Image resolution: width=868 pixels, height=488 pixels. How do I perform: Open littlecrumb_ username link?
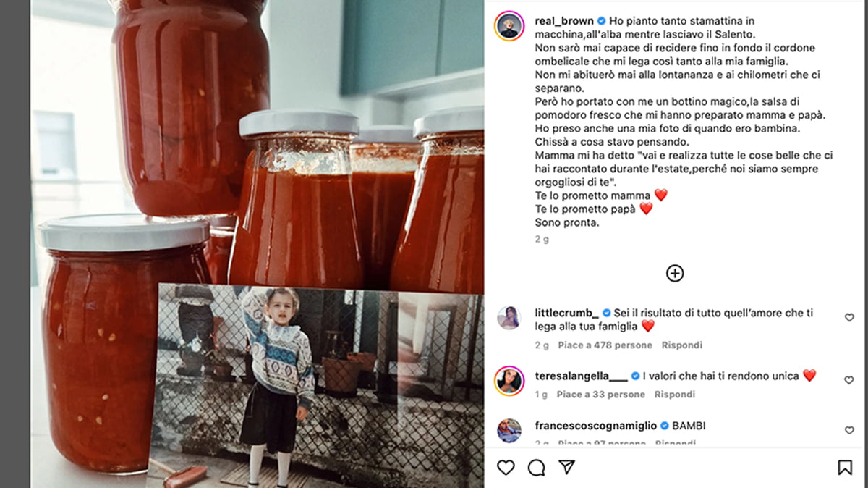[566, 314]
